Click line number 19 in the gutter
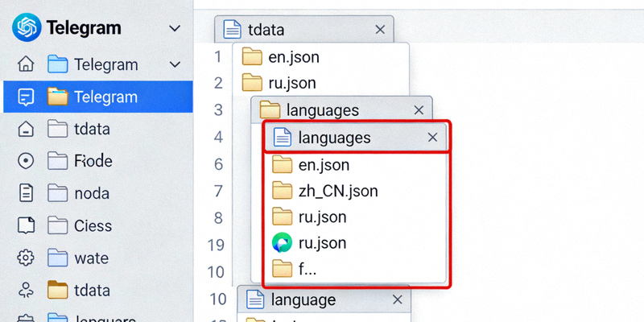 tap(217, 245)
